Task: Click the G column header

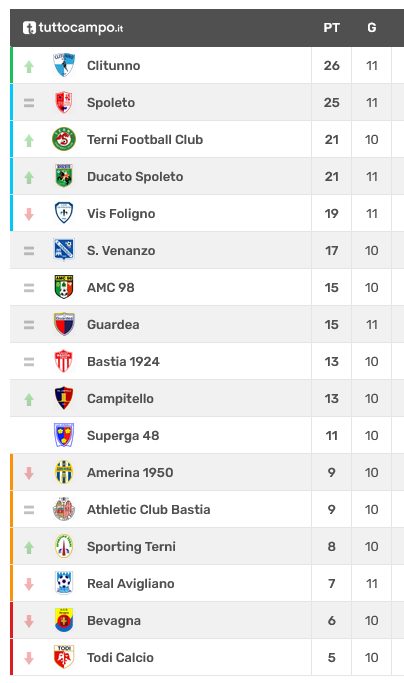Action: coord(371,28)
